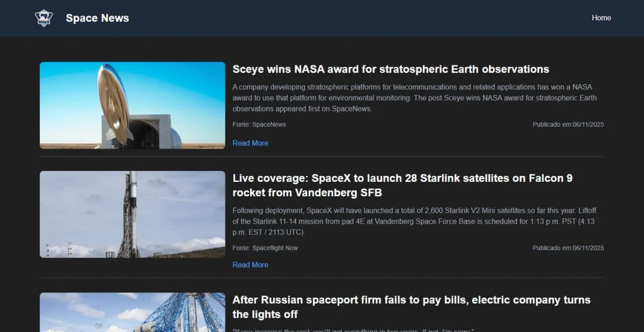Viewport: 644px width, 332px height.
Task: Open the Home navigation item
Action: tap(601, 18)
